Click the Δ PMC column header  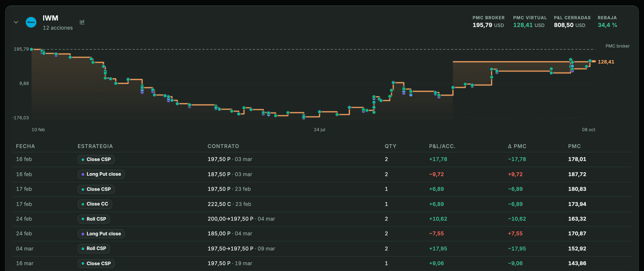click(517, 146)
